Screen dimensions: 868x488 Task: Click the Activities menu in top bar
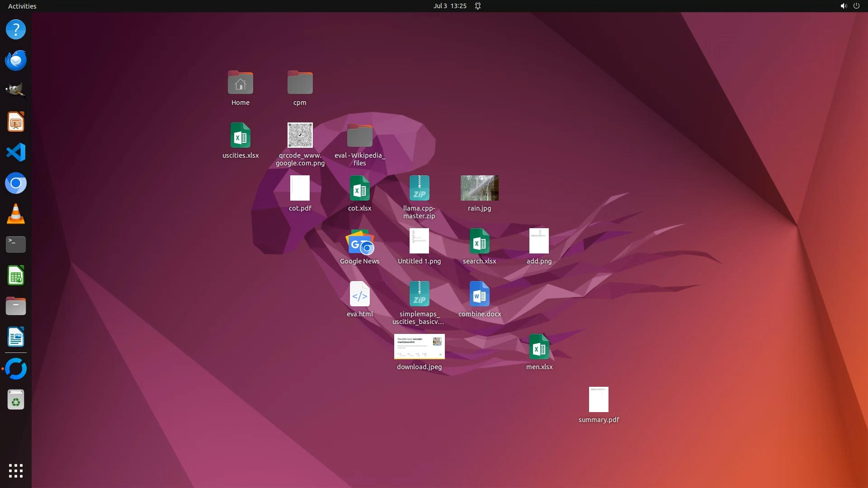click(22, 6)
